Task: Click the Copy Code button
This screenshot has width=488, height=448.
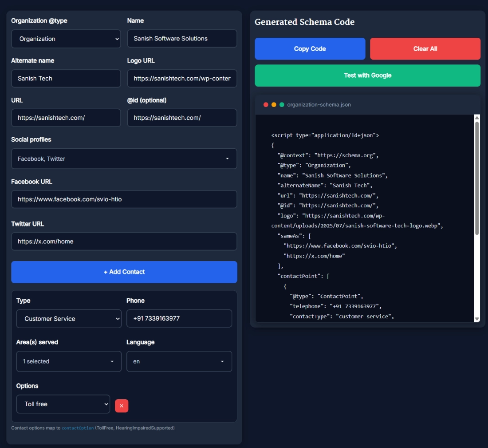Action: (x=310, y=48)
